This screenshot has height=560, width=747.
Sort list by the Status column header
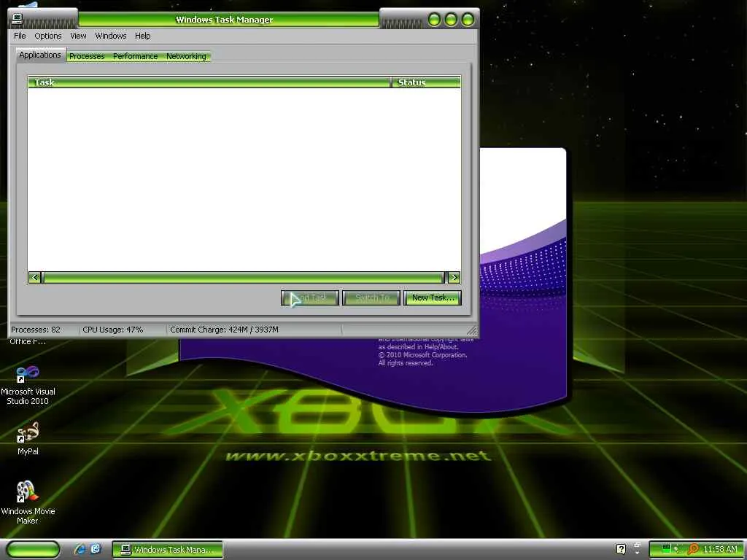click(426, 82)
